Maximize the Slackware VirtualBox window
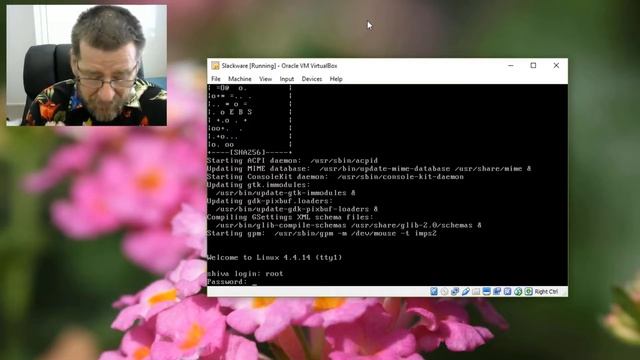This screenshot has height=360, width=640. (x=533, y=65)
